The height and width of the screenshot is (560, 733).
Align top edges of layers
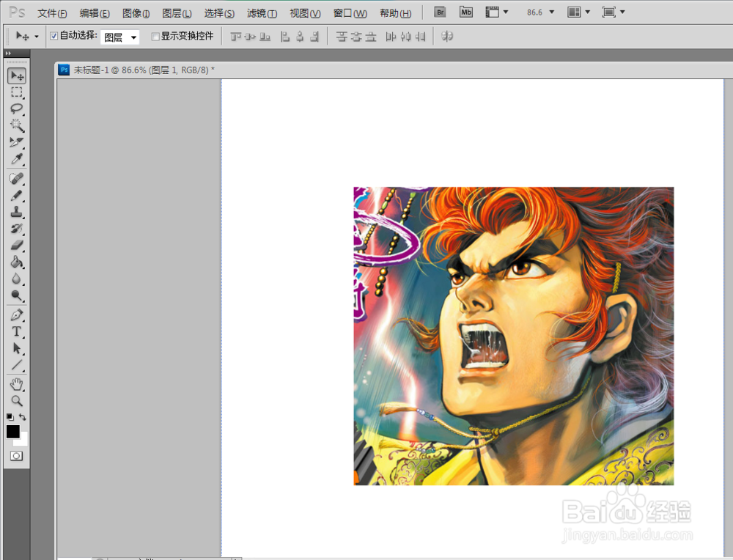[235, 37]
